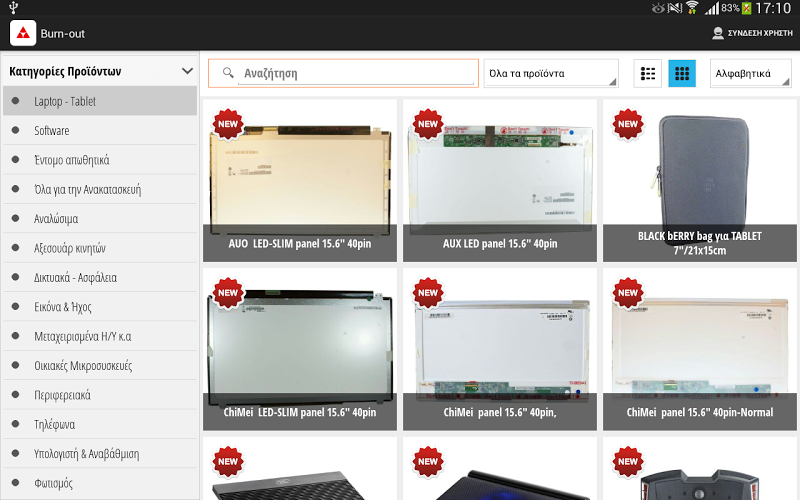Click NEW badge on ChiMei panel 40pin-Normal

628,293
